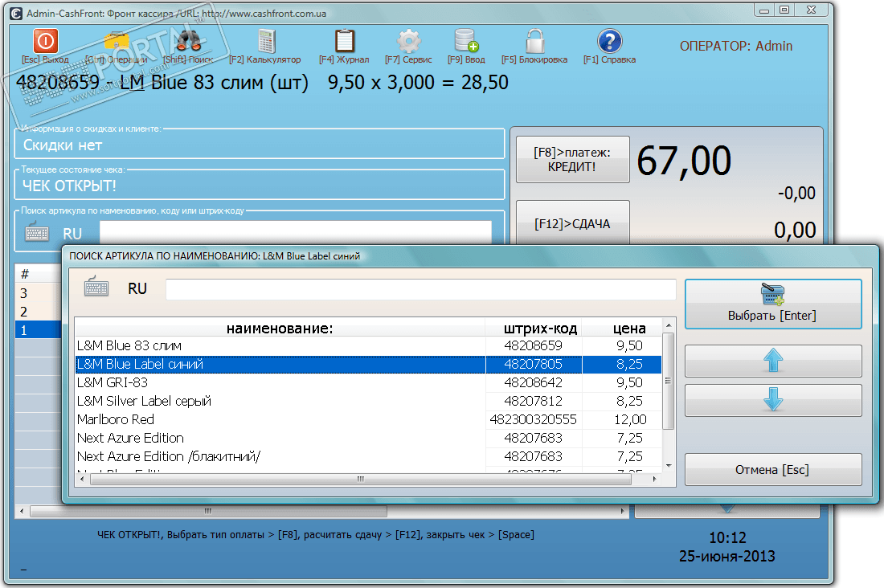Select row L&M GRI-83
Viewport: 884px width, 588px height.
(368, 383)
